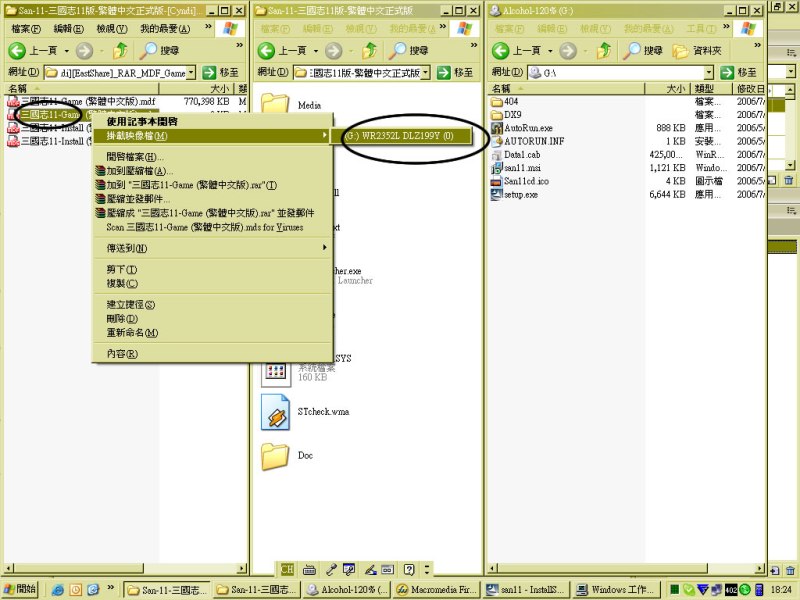Open Alcohol-120% taskbar button
This screenshot has width=800, height=600.
347,590
